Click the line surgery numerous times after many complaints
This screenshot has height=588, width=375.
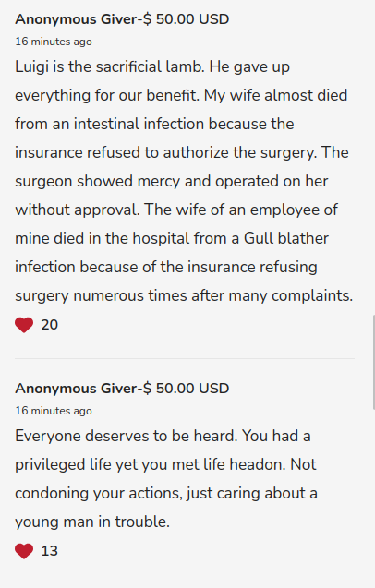(184, 296)
